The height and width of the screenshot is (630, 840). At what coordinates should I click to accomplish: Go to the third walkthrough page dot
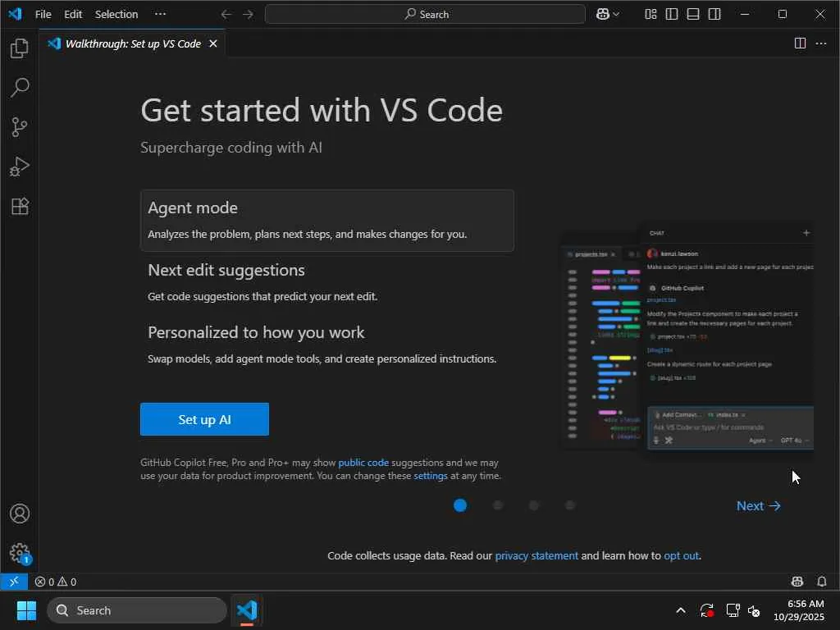point(533,505)
